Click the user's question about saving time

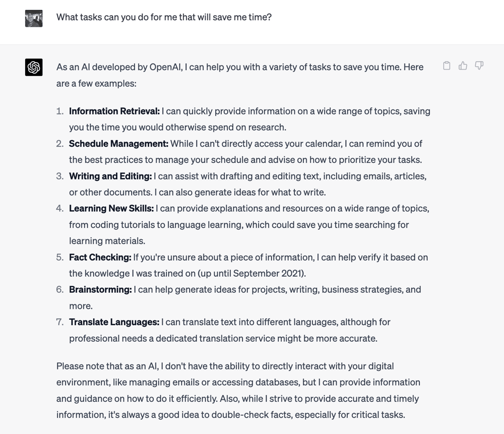pyautogui.click(x=164, y=17)
